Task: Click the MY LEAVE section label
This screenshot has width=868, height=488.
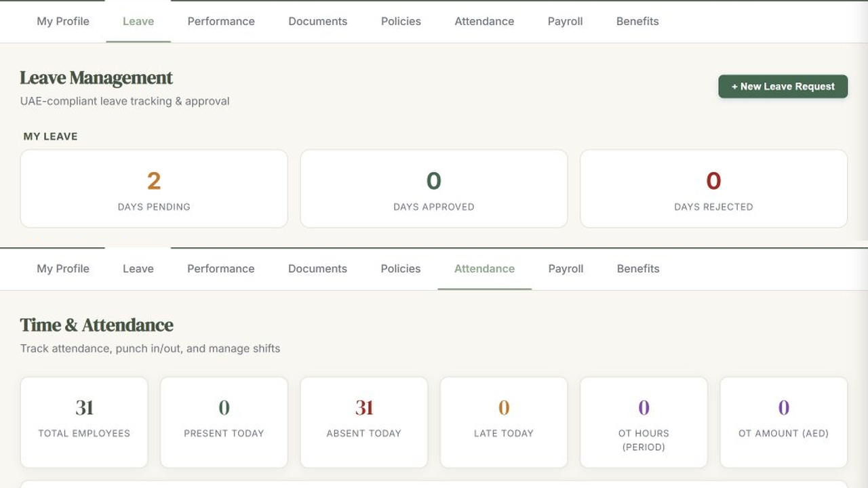Action: coord(50,136)
